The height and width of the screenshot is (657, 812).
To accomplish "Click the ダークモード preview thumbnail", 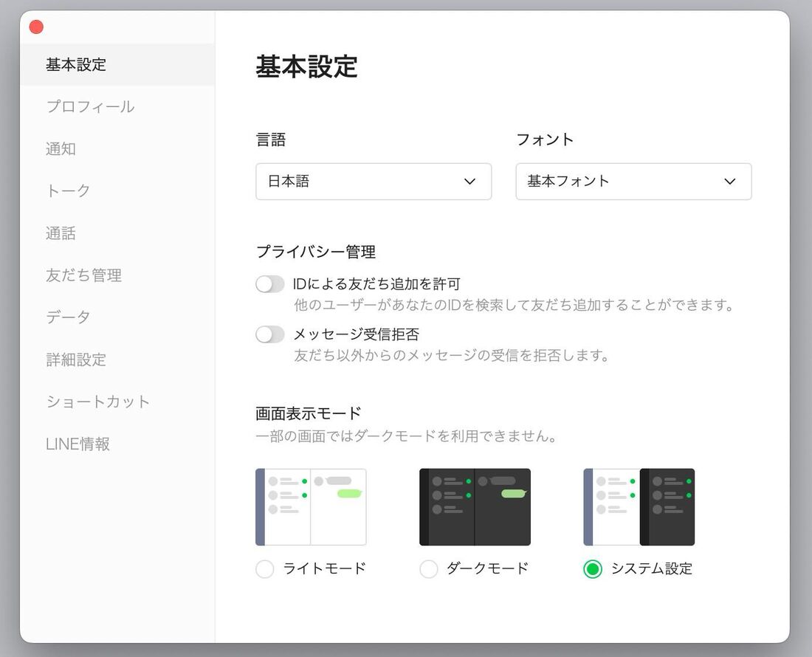I will [x=475, y=507].
